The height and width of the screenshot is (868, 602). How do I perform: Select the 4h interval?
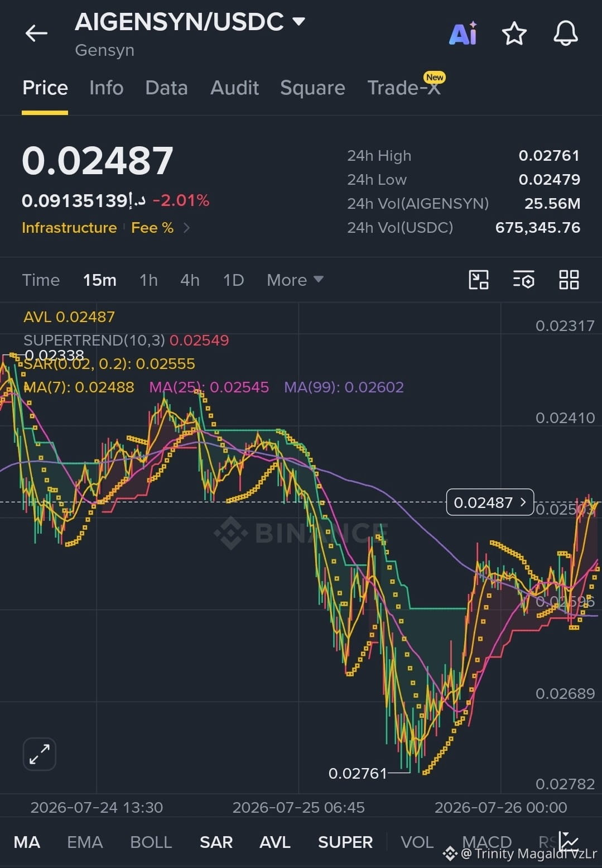(190, 280)
